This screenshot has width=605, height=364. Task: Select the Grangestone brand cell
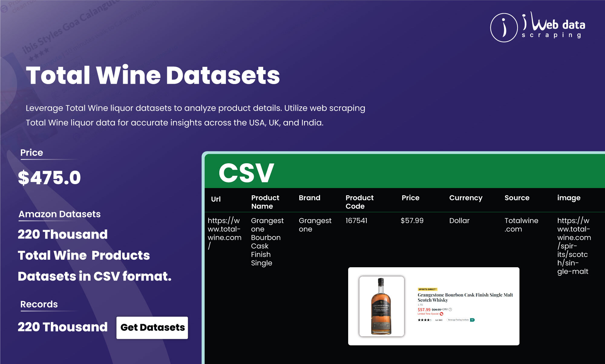[315, 225]
